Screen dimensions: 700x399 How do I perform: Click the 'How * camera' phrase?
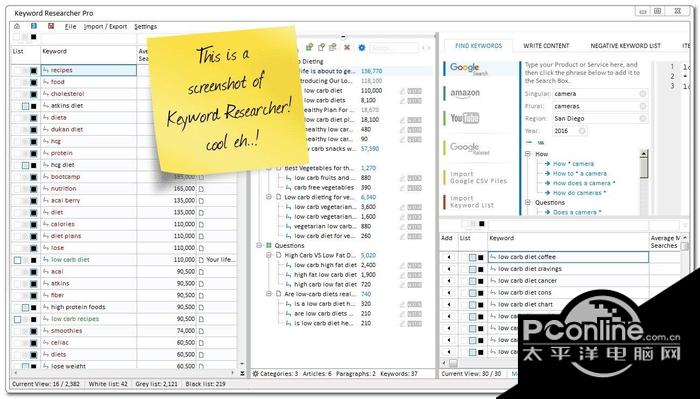click(573, 164)
